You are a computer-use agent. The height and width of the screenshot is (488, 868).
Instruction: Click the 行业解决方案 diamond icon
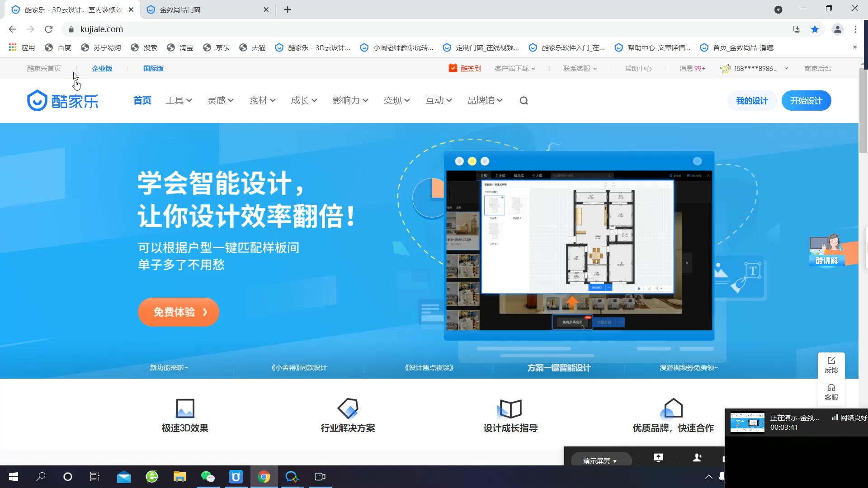(x=348, y=408)
